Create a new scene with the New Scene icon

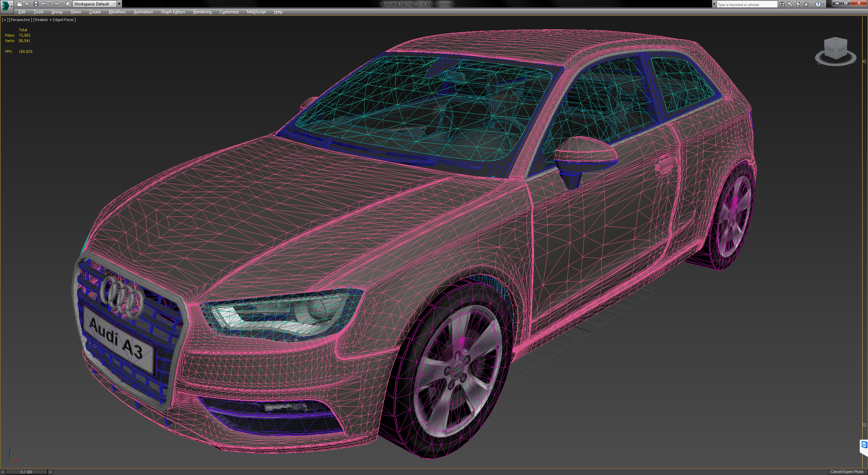[x=19, y=4]
